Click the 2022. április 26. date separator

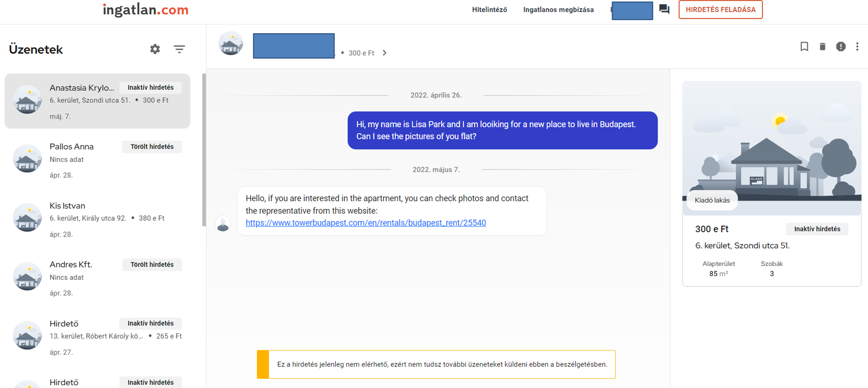click(x=436, y=95)
